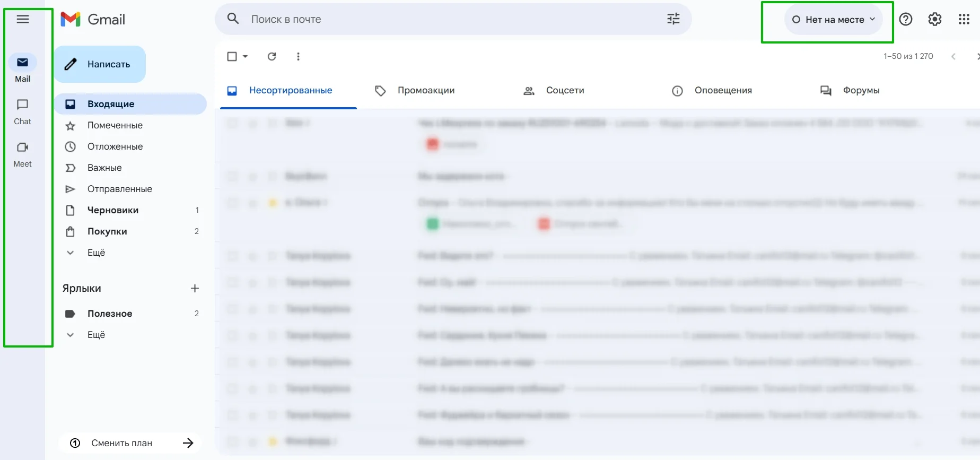
Task: Open the Settings gear icon
Action: 934,20
